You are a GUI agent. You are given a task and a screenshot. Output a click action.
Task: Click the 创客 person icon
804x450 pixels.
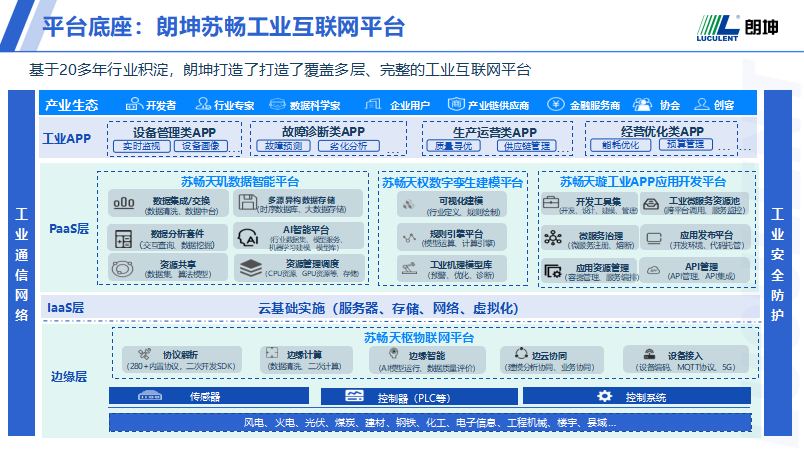(701, 105)
